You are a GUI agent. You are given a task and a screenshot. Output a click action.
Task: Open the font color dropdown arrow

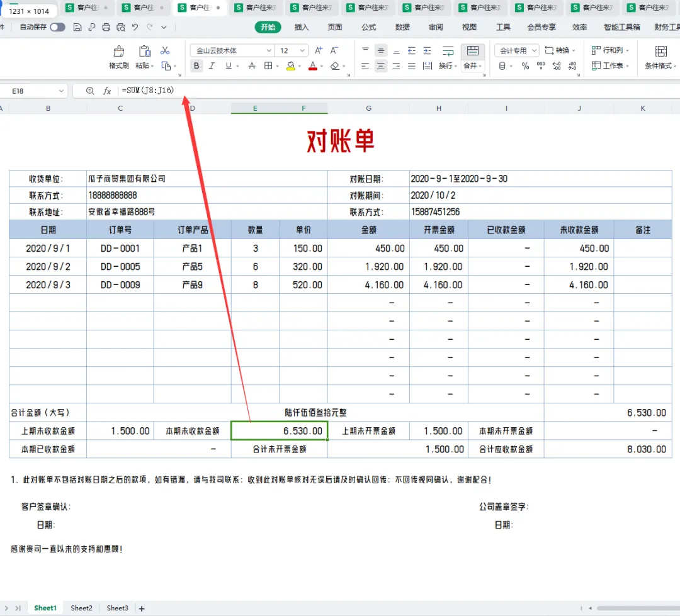(x=322, y=66)
